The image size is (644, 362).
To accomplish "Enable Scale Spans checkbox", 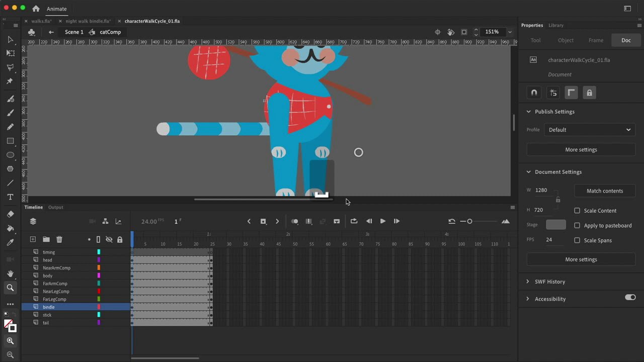I will click(577, 240).
